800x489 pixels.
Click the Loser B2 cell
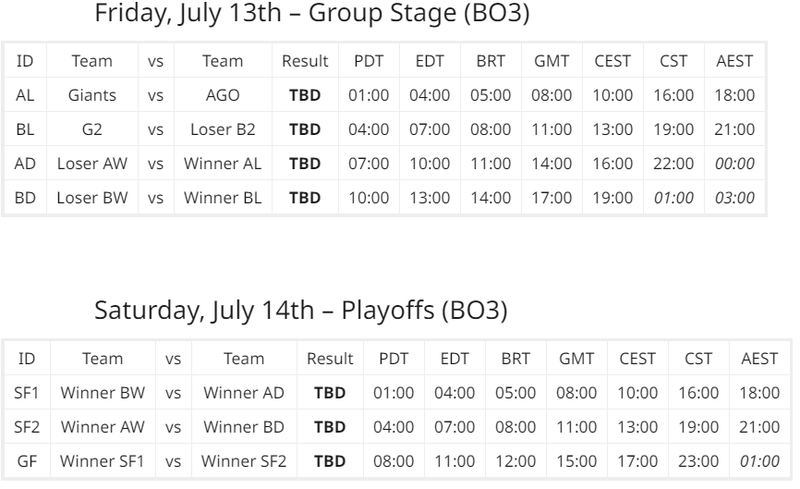tap(222, 129)
